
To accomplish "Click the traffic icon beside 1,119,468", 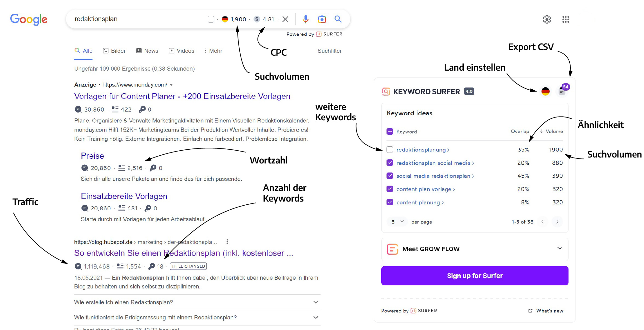I will coord(78,266).
